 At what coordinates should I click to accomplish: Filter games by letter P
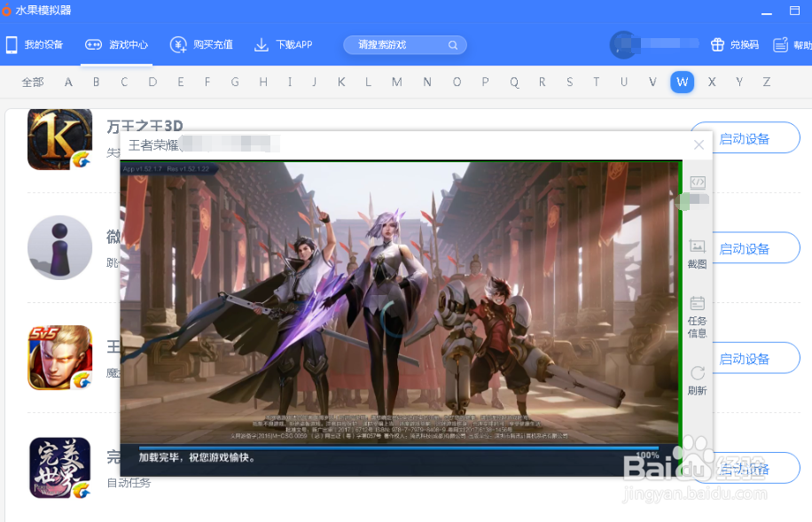485,82
